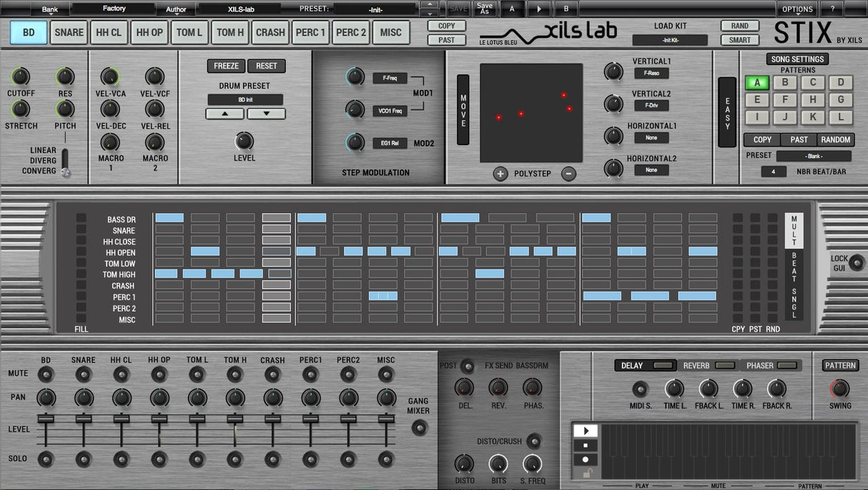Click the Polystep minus button
The image size is (868, 490).
[x=568, y=174]
